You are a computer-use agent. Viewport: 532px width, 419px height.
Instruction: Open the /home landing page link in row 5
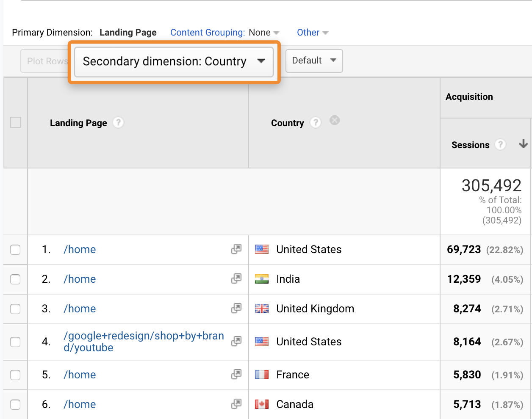click(79, 374)
